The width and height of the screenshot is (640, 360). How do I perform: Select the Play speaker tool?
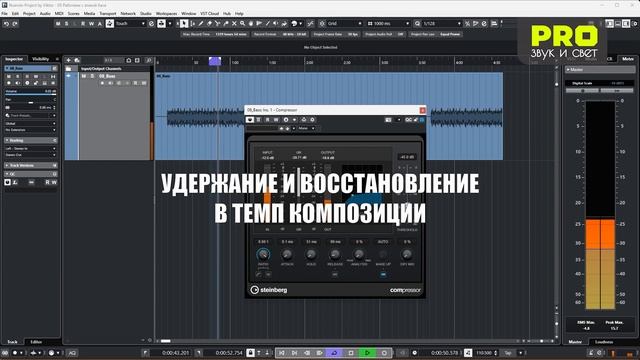coord(276,24)
